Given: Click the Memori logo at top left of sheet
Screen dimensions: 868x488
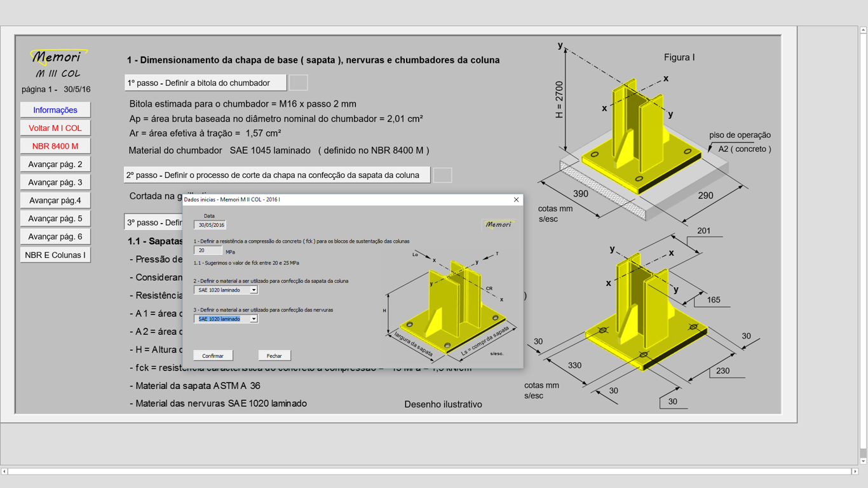Looking at the screenshot, I should pos(58,57).
